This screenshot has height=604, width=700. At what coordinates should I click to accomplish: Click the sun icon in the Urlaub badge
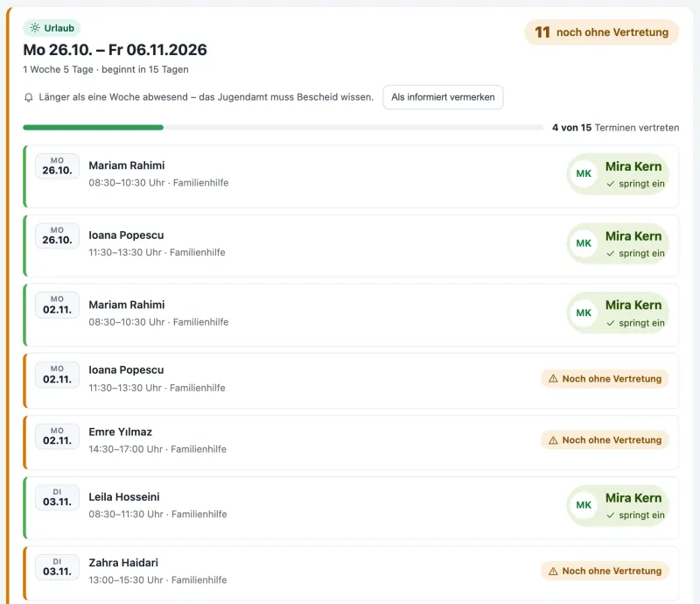pyautogui.click(x=35, y=28)
